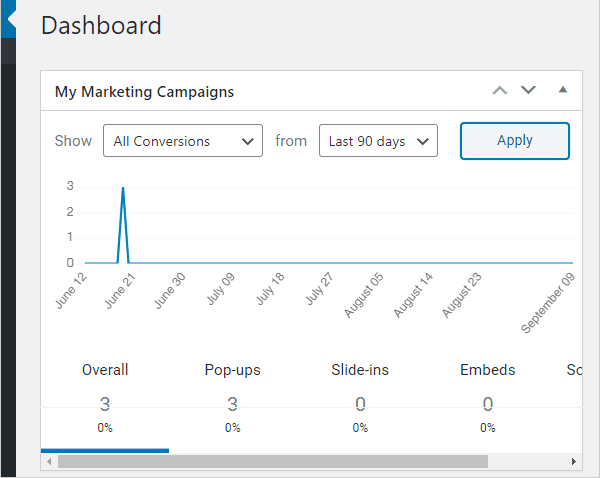Screen dimensions: 600x478
Task: Collapse the My Marketing Campaigns panel
Action: coord(562,91)
